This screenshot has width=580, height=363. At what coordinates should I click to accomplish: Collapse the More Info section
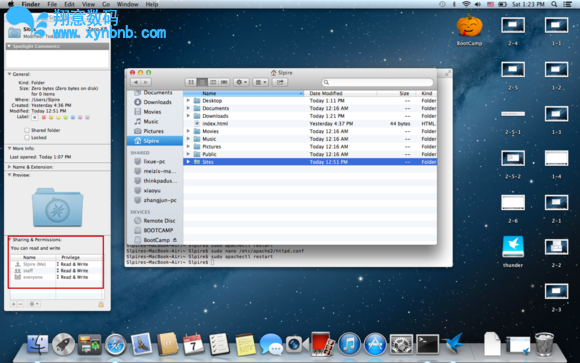point(9,148)
